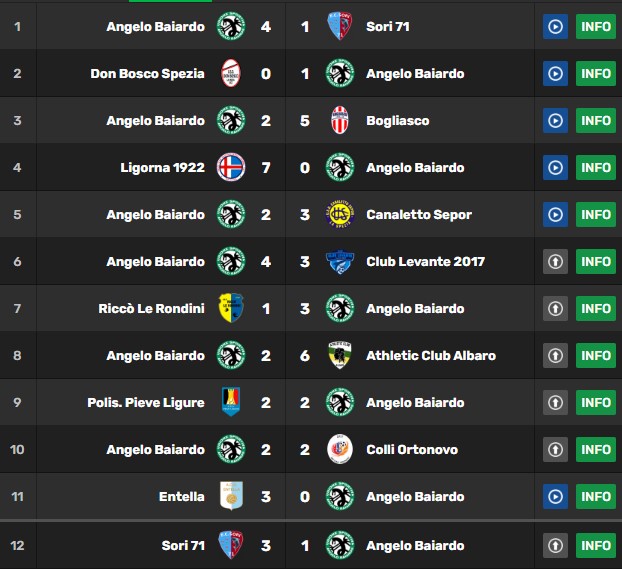The width and height of the screenshot is (622, 569).
Task: Open Club Levante 2017 team link
Action: click(425, 262)
